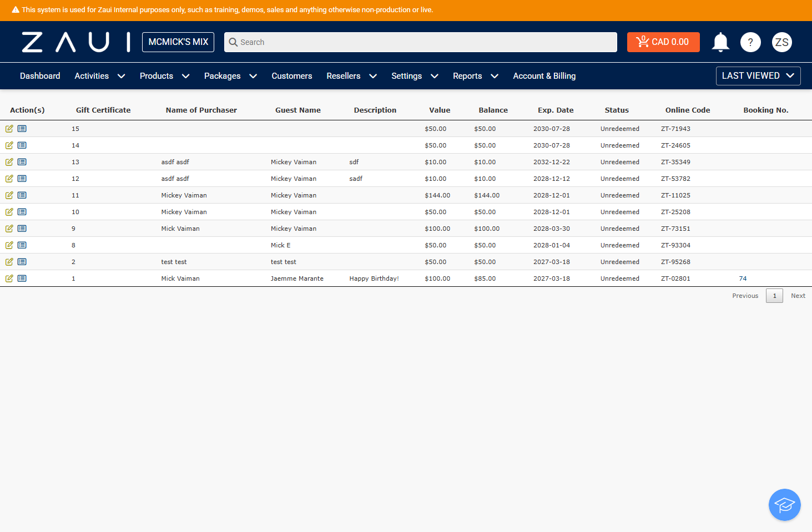Edit gift certificate 13 via pencil icon
Image resolution: width=812 pixels, height=532 pixels.
tap(9, 162)
